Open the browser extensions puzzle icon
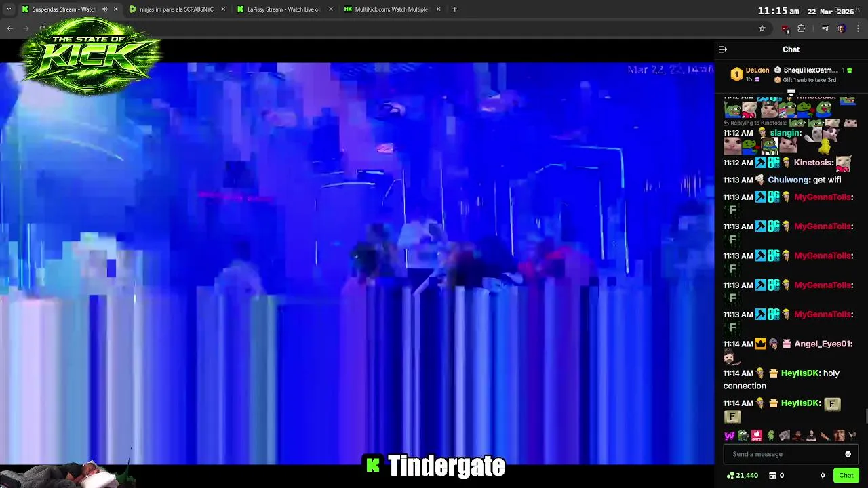The height and width of the screenshot is (488, 868). pos(802,28)
